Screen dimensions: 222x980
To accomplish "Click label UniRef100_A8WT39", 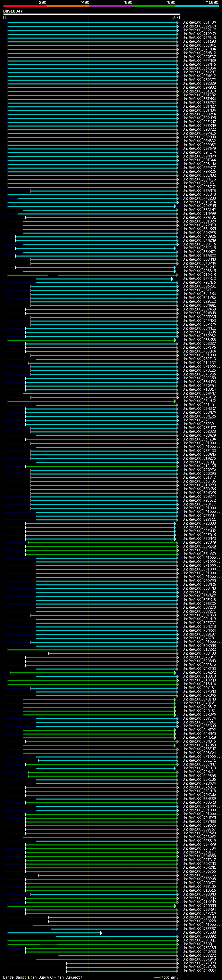I will [x=199, y=917].
